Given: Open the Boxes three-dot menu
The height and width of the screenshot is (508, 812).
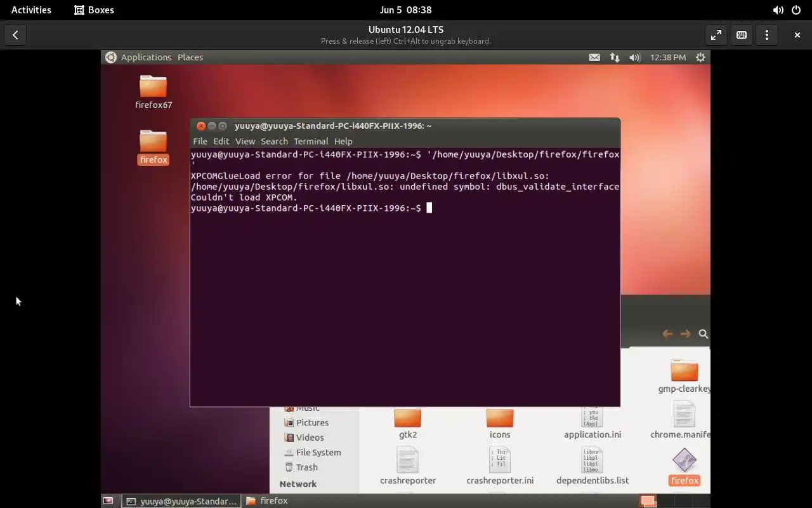Looking at the screenshot, I should tap(767, 35).
